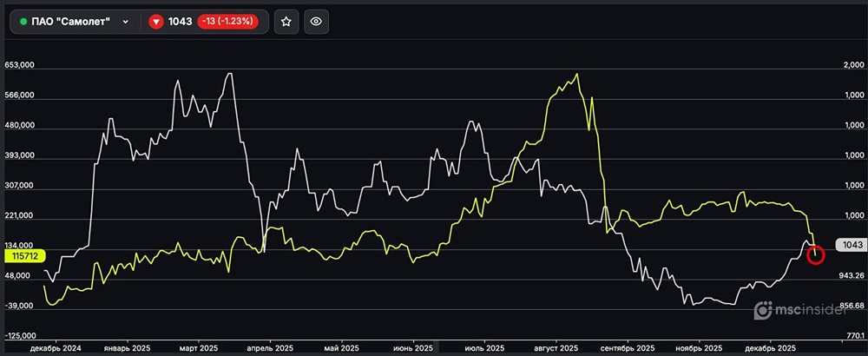The height and width of the screenshot is (356, 868).
Task: Click the green status dot beside Самолет
Action: (x=23, y=22)
